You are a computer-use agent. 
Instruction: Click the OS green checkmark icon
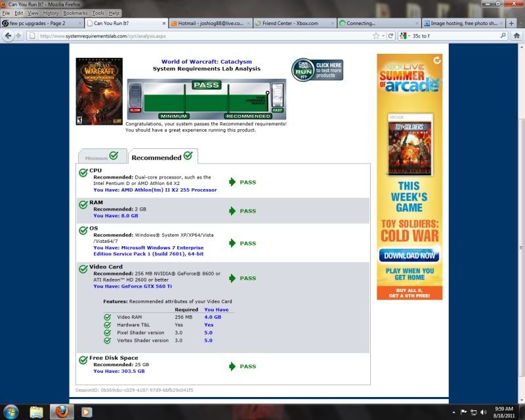coord(83,230)
